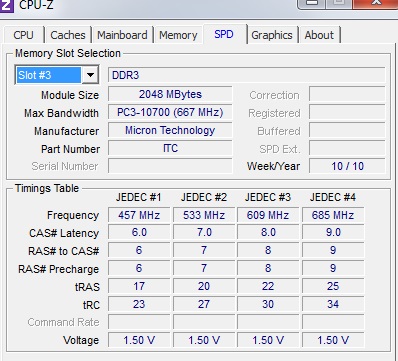The height and width of the screenshot is (361, 398).
Task: Click the RAS# Precharge row label
Action: coord(59,269)
